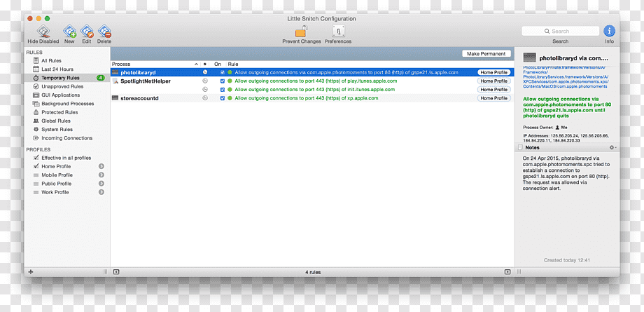Filter by Background Processes
Screen dimensions: 644x312
(x=67, y=104)
